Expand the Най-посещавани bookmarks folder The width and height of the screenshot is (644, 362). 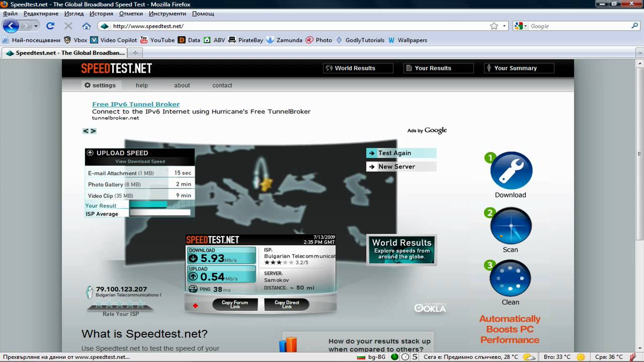(31, 40)
